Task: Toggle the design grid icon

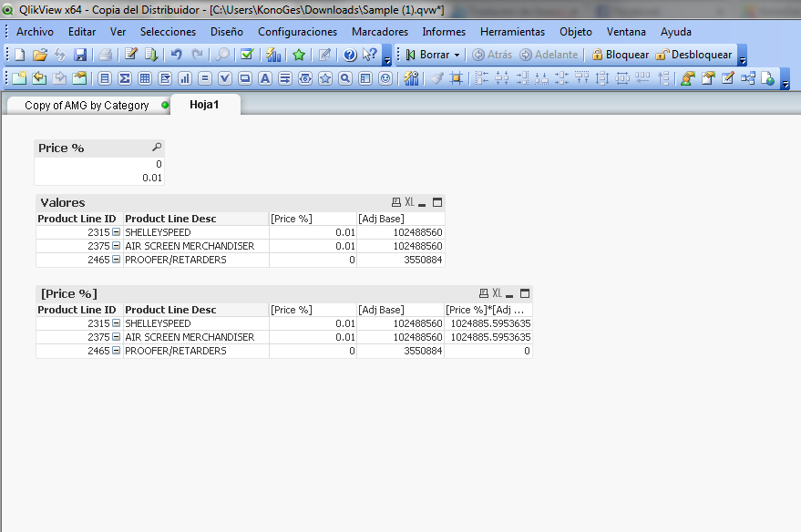Action: [457, 78]
